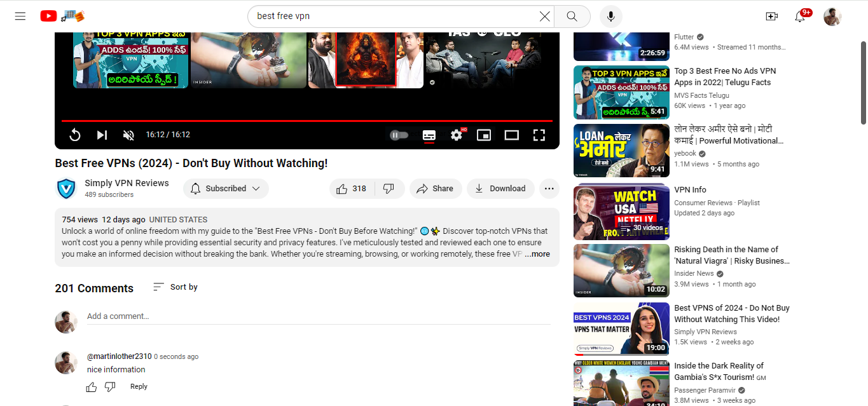This screenshot has height=406, width=868.
Task: Open end-screen Insider suggestion in player
Action: tap(248, 60)
